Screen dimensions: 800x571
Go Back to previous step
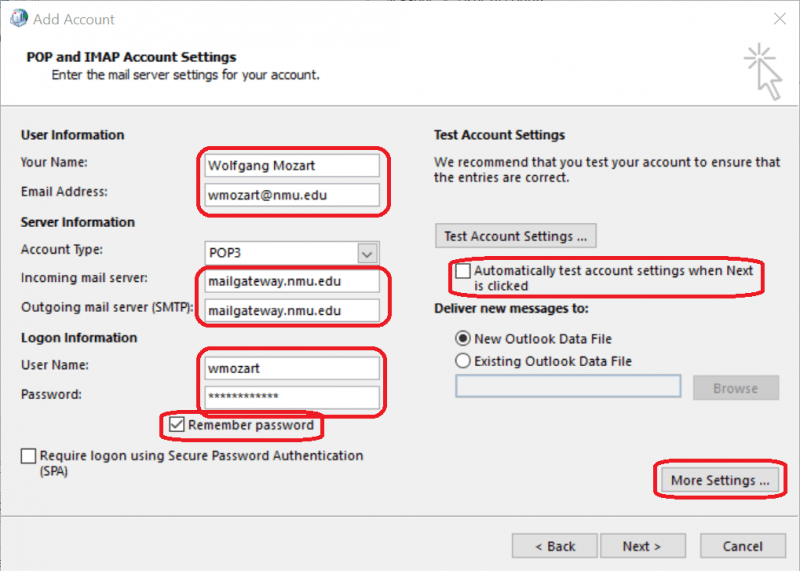(x=555, y=546)
